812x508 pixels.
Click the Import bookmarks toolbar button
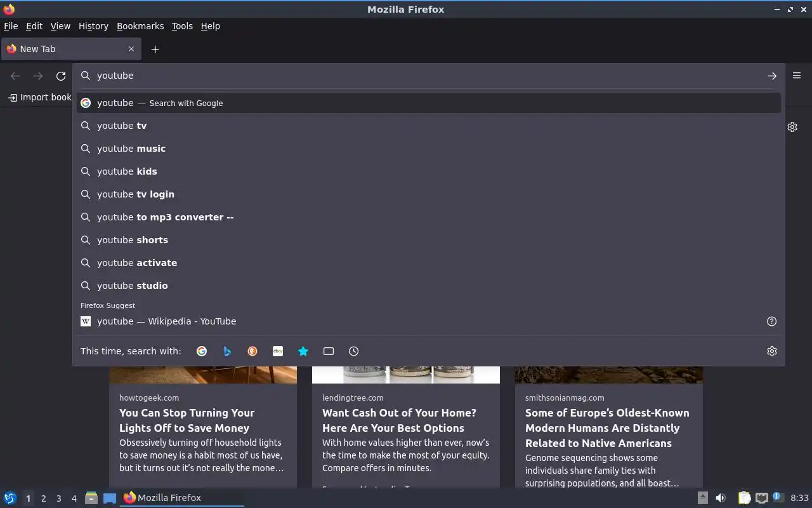coord(39,97)
